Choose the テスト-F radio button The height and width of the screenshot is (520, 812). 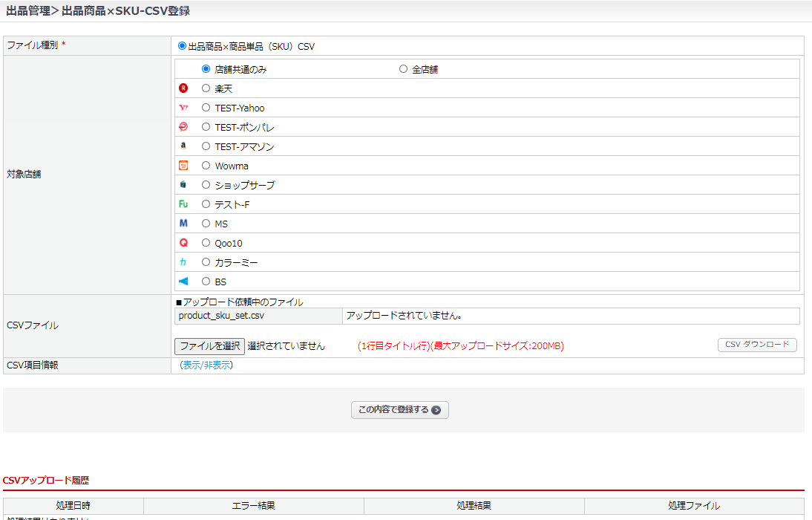click(x=206, y=204)
